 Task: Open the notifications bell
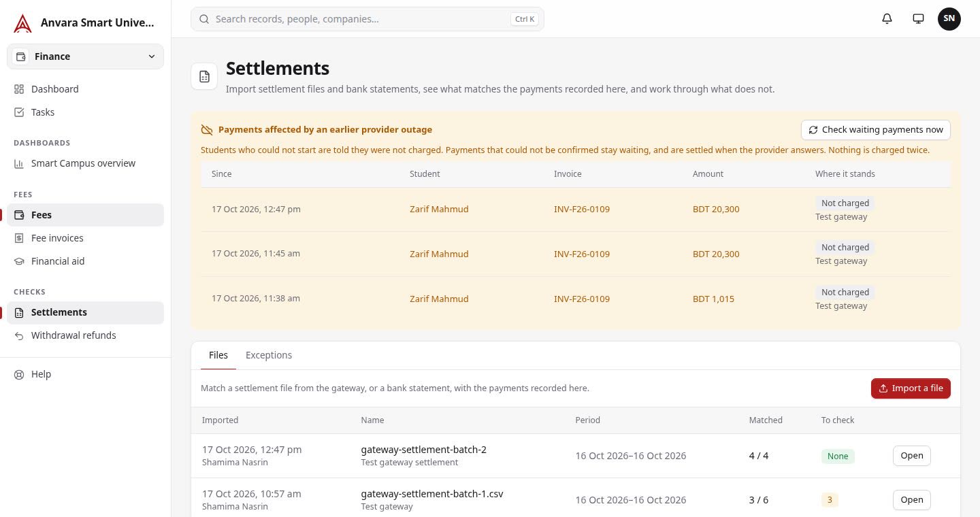[x=887, y=19]
